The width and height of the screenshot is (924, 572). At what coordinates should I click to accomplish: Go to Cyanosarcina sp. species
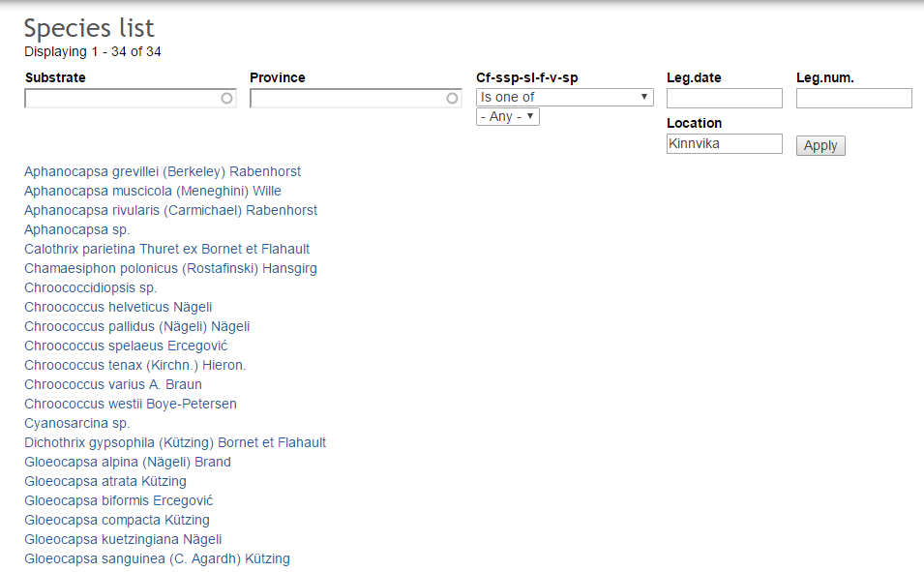pyautogui.click(x=76, y=423)
